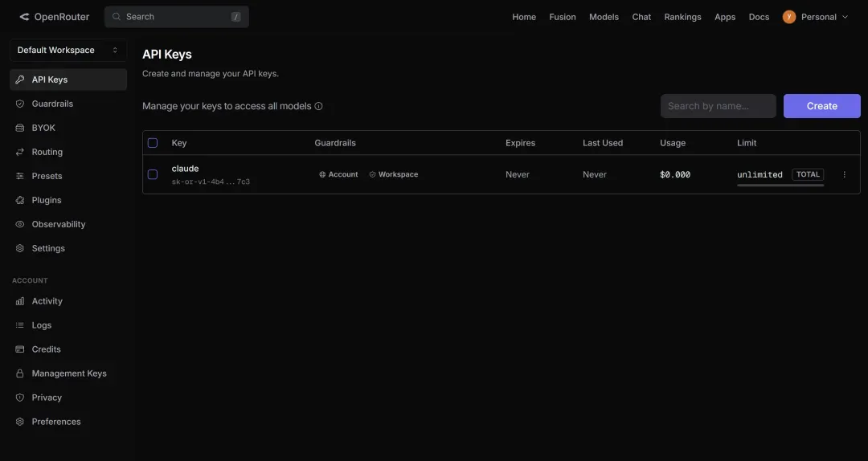Click the globe icon beside Account guardrail
The image size is (868, 461).
(x=322, y=174)
